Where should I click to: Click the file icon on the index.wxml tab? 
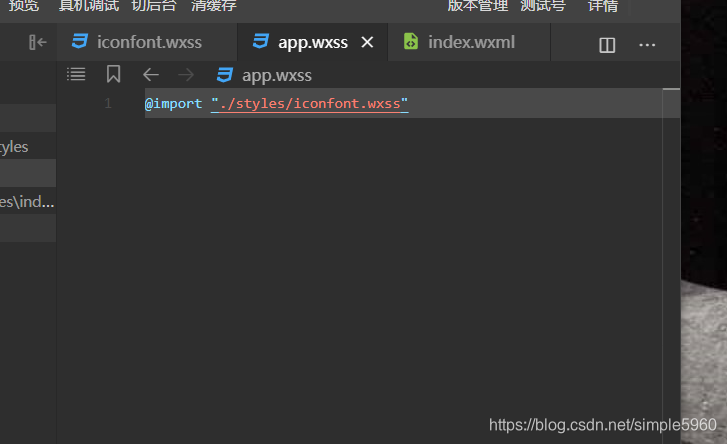(x=411, y=41)
